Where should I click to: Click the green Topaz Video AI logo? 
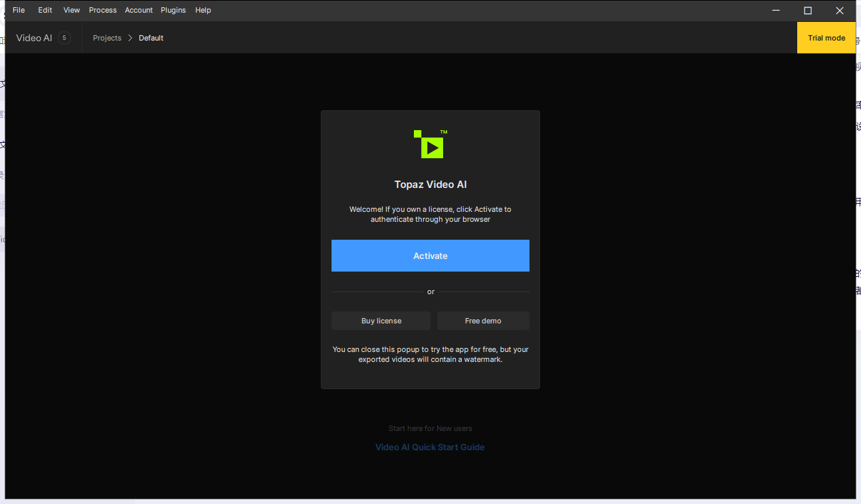[x=430, y=143]
